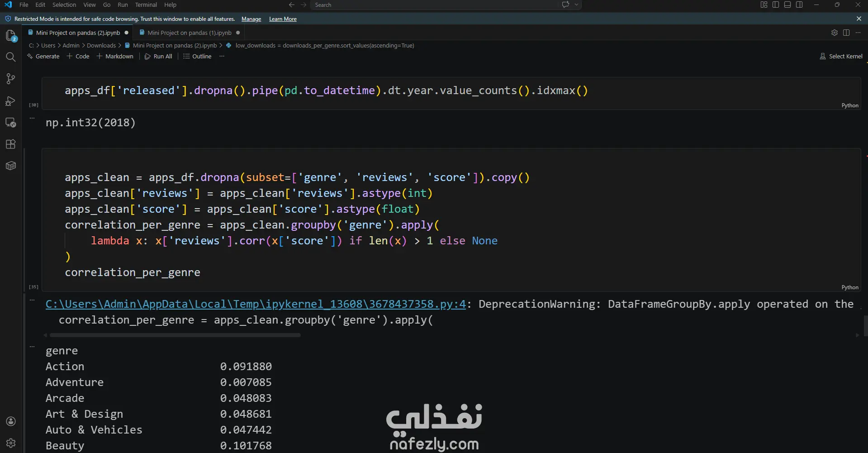
Task: Open editor More Actions menu
Action: (x=858, y=33)
